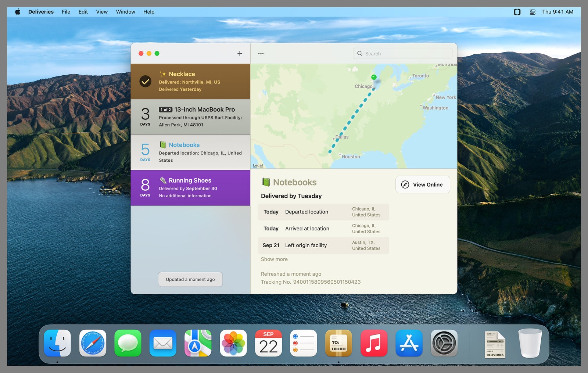Click Updated a moment ago button

(190, 279)
